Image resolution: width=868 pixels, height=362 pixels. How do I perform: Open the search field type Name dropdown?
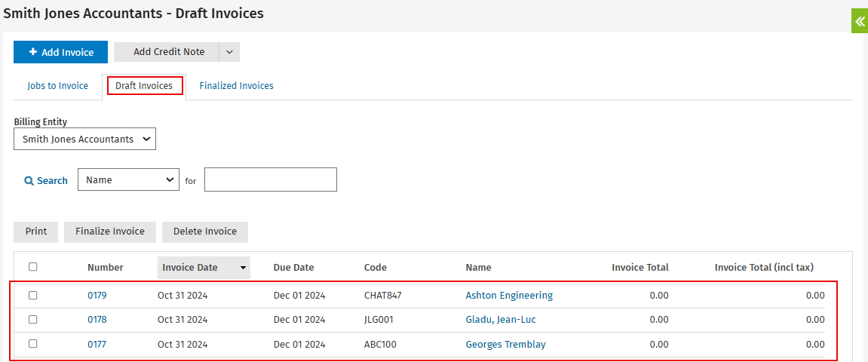point(128,180)
